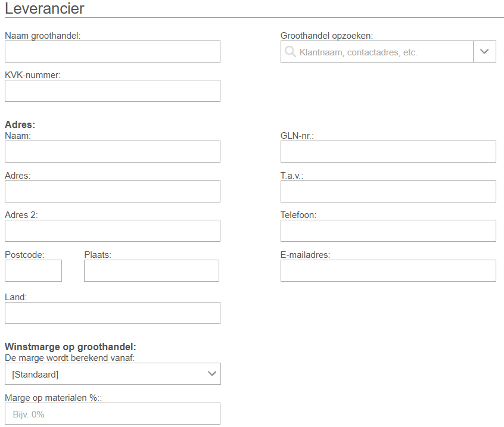Focus the T.a.v. text field
Screen dimensions: 504x427
[388, 192]
